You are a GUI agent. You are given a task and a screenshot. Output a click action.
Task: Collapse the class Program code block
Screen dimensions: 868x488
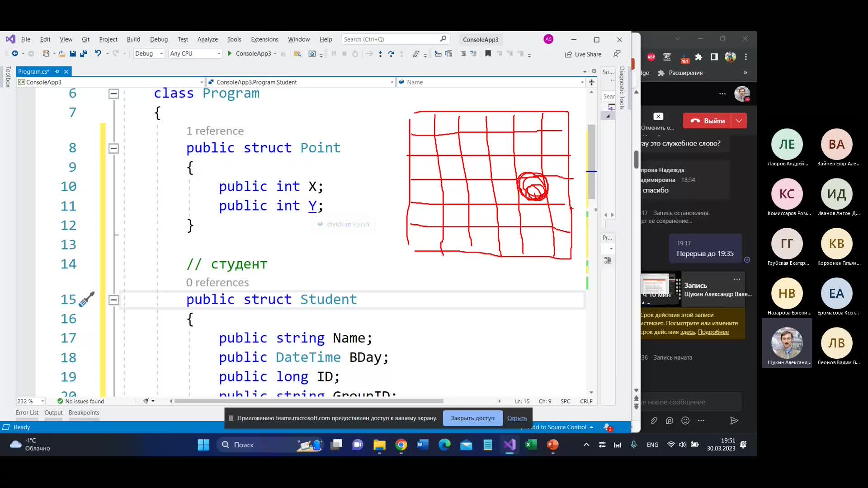pos(113,94)
